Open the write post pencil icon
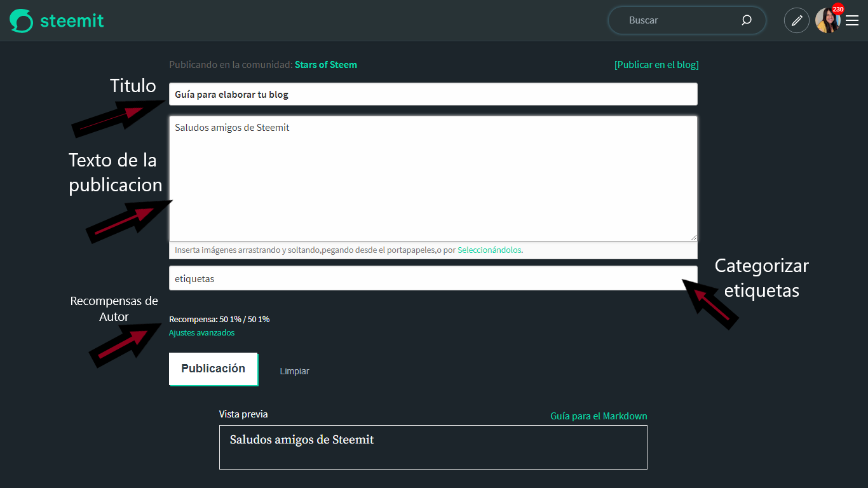 pos(797,20)
